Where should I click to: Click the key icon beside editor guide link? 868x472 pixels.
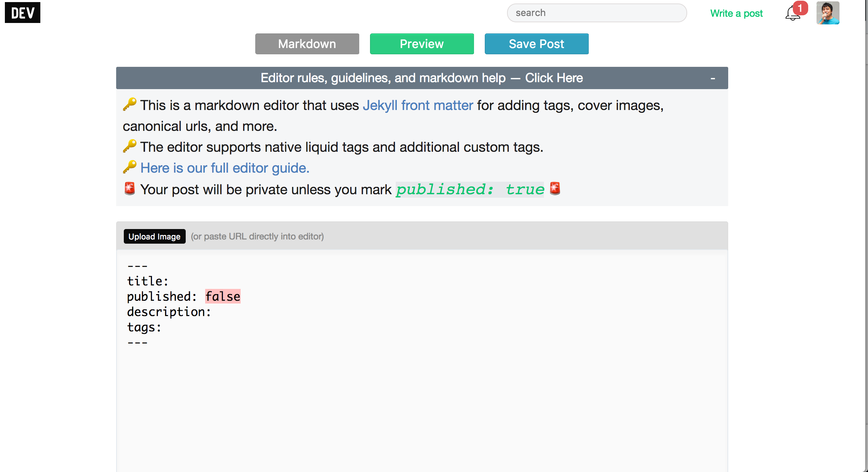coord(130,167)
